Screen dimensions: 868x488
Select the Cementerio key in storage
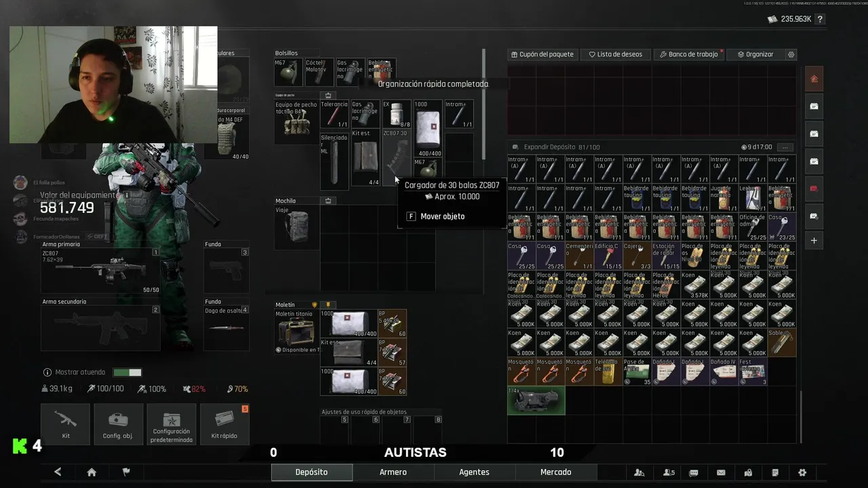coord(578,256)
